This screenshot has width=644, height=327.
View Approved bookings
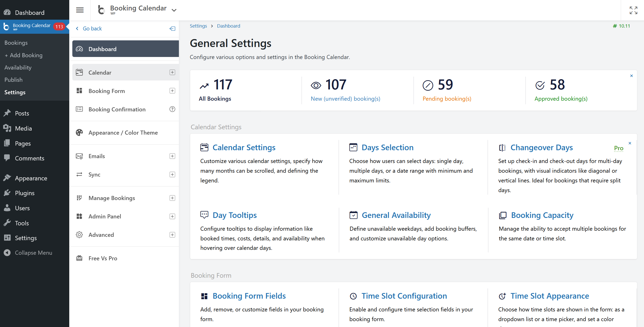[x=561, y=99]
